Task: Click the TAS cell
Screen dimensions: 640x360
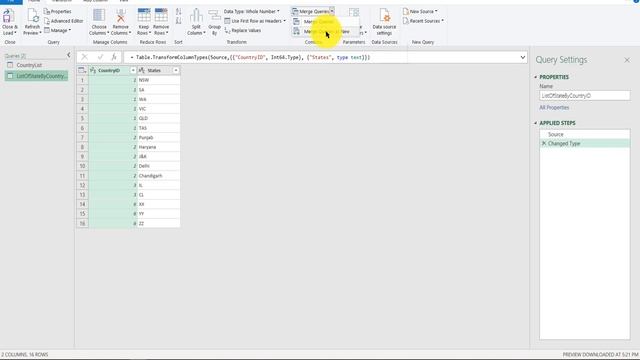Action: [x=158, y=128]
